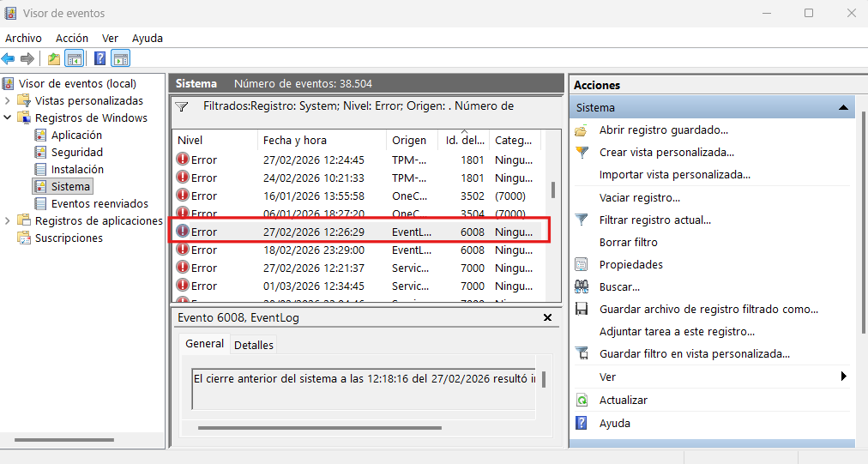Open the Archivo menu

[x=23, y=39]
